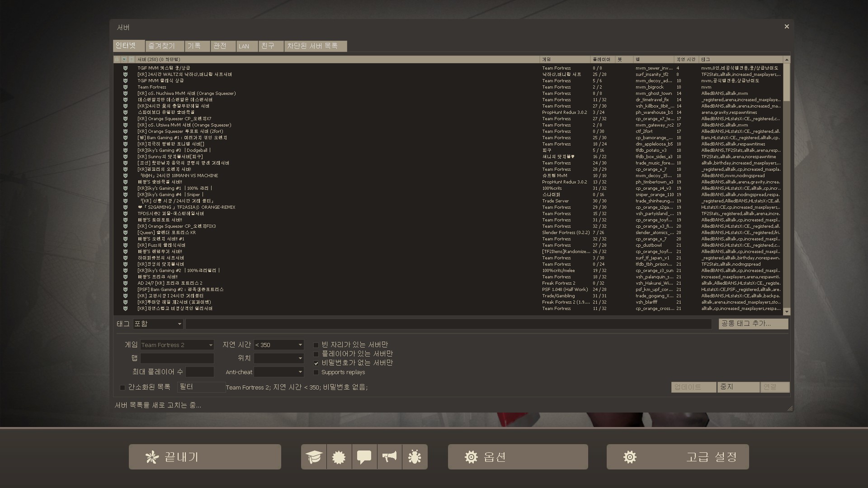Uncheck 비밀번호가 없는 서버만 checkbox
The height and width of the screenshot is (488, 868).
tap(316, 363)
